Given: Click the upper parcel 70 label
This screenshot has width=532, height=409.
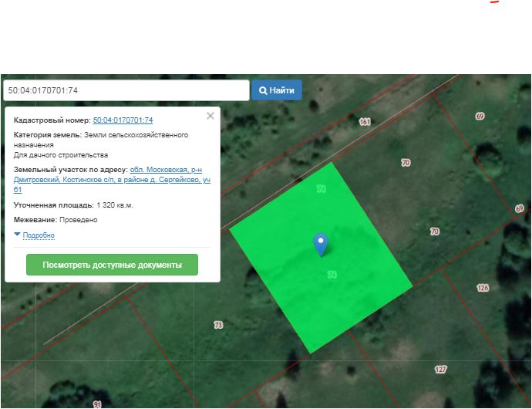Looking at the screenshot, I should (406, 162).
